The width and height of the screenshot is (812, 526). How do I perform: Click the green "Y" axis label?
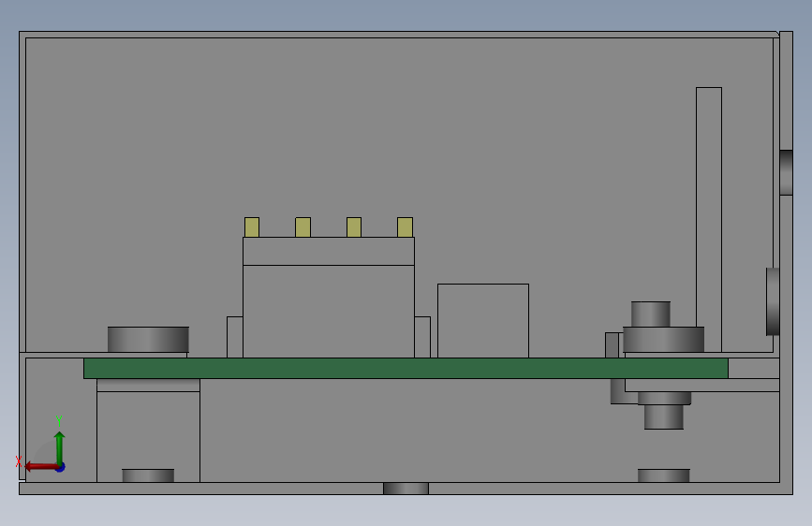(x=59, y=420)
